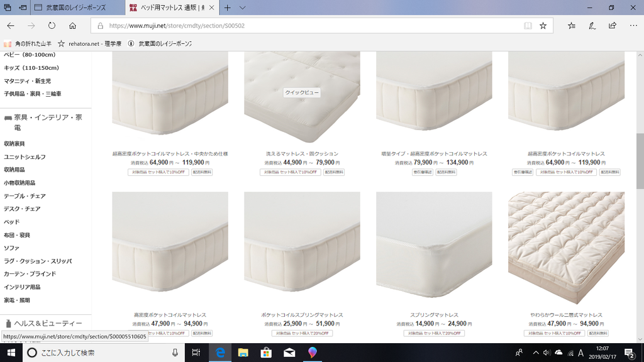
Task: Open the volume control in tray
Action: pos(547,353)
